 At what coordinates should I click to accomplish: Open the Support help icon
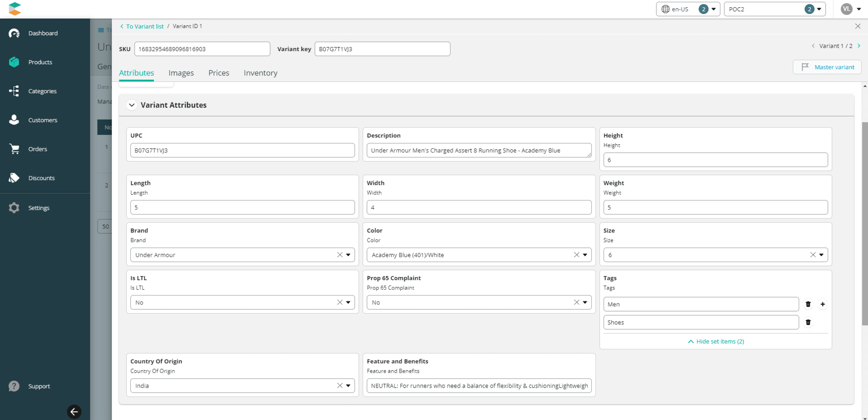[14, 386]
